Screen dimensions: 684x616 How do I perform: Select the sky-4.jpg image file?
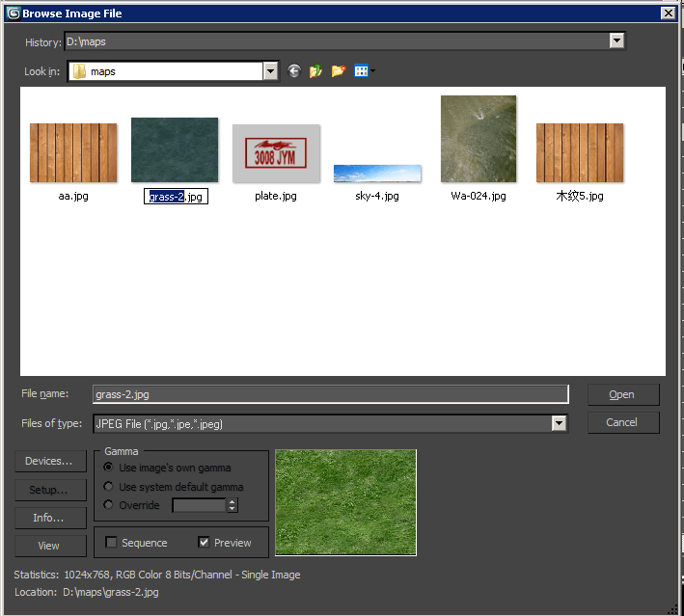tap(376, 174)
